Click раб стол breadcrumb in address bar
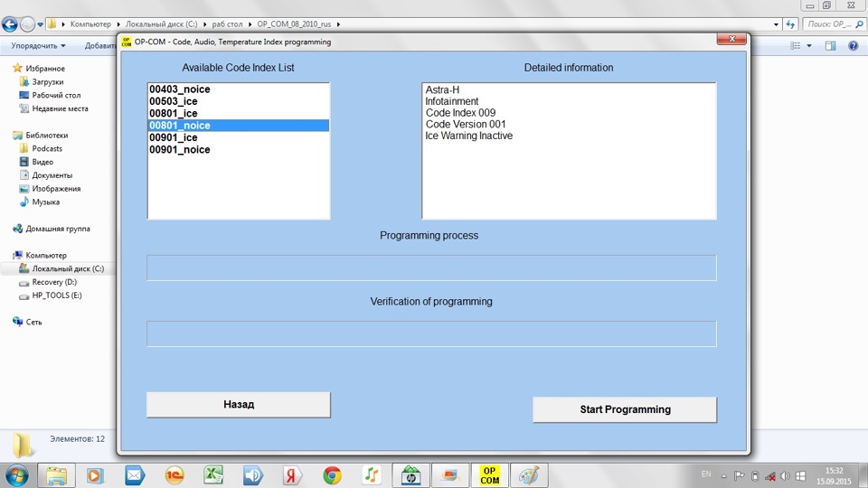This screenshot has width=868, height=488. point(227,24)
